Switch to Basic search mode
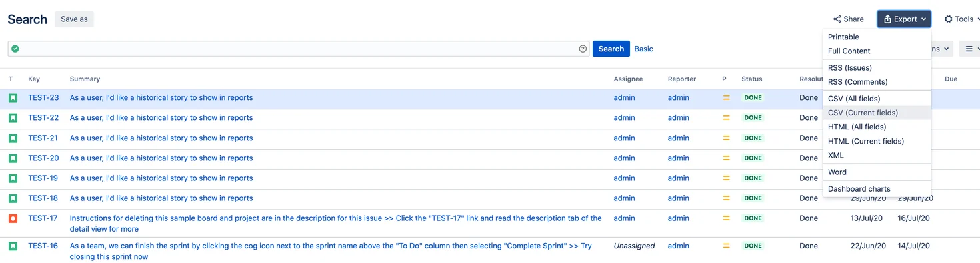 tap(643, 49)
